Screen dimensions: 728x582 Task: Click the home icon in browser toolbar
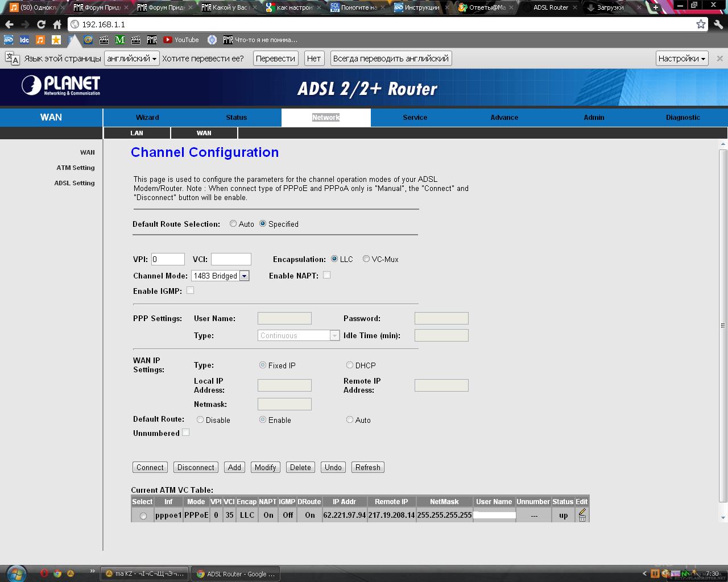57,24
